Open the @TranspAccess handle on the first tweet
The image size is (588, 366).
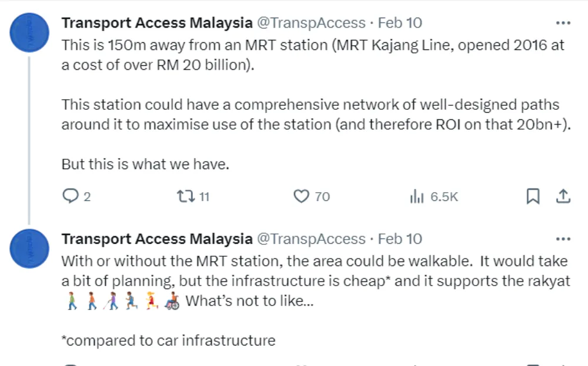click(x=311, y=23)
